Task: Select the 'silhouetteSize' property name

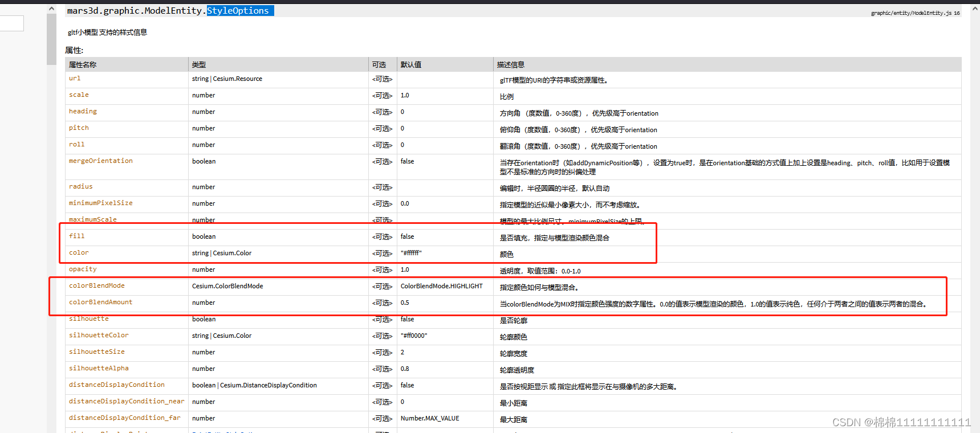Action: tap(97, 352)
